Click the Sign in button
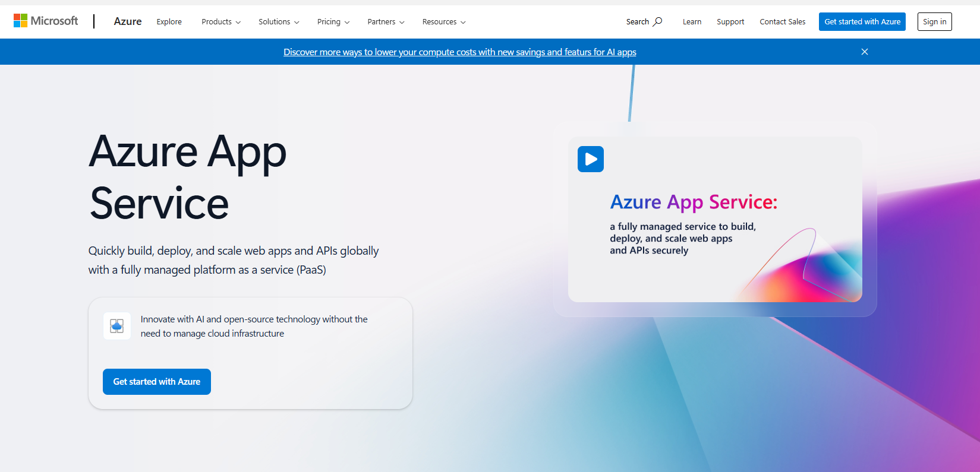Viewport: 980px width, 472px height. click(935, 21)
